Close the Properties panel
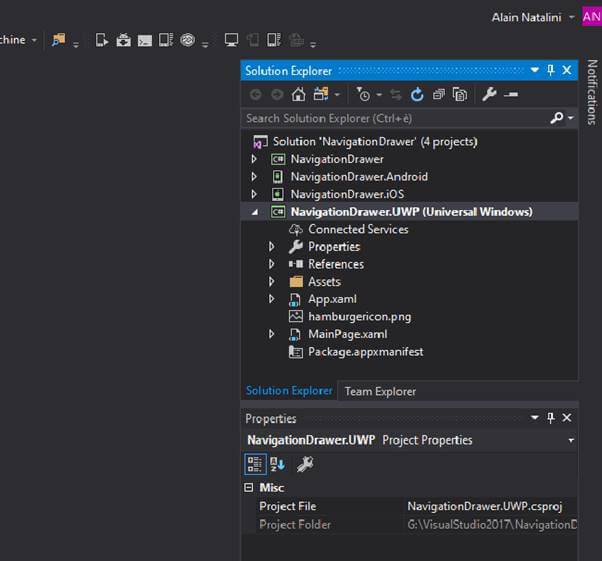This screenshot has height=561, width=602. [567, 418]
